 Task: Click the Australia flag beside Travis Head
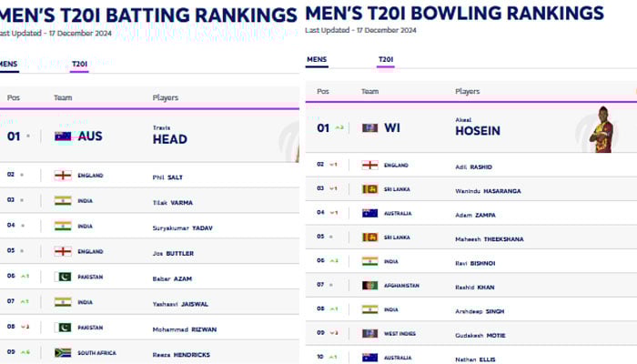tap(63, 136)
